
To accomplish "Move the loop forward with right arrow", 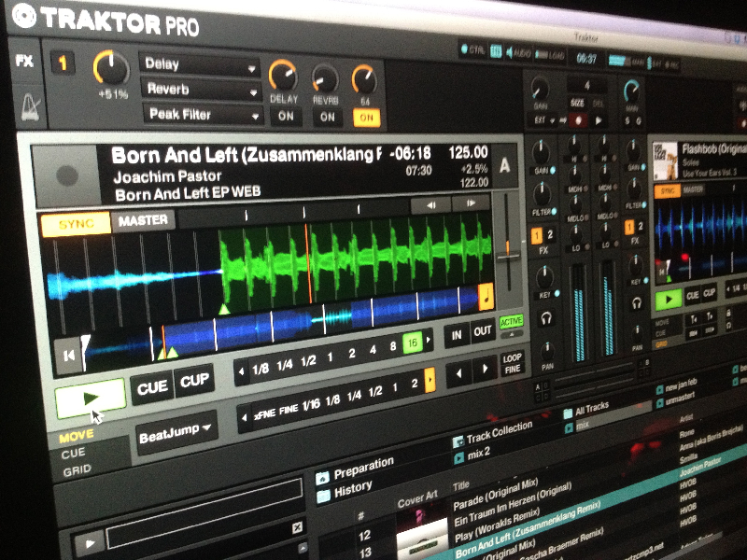I will coord(485,368).
